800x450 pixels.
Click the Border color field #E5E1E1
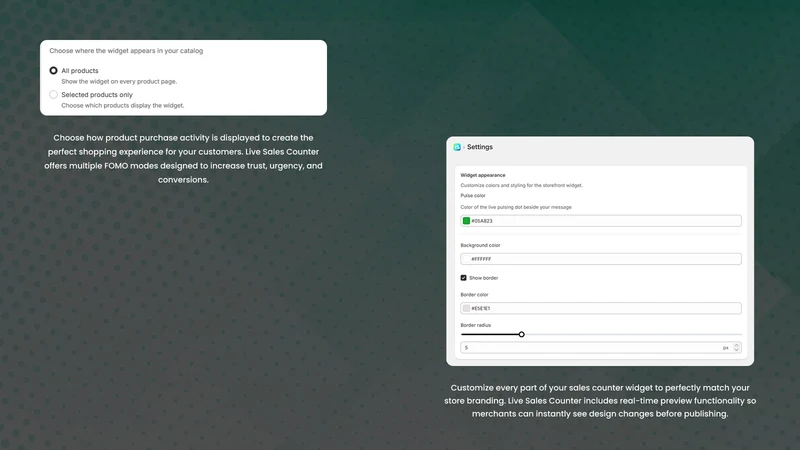(x=601, y=308)
